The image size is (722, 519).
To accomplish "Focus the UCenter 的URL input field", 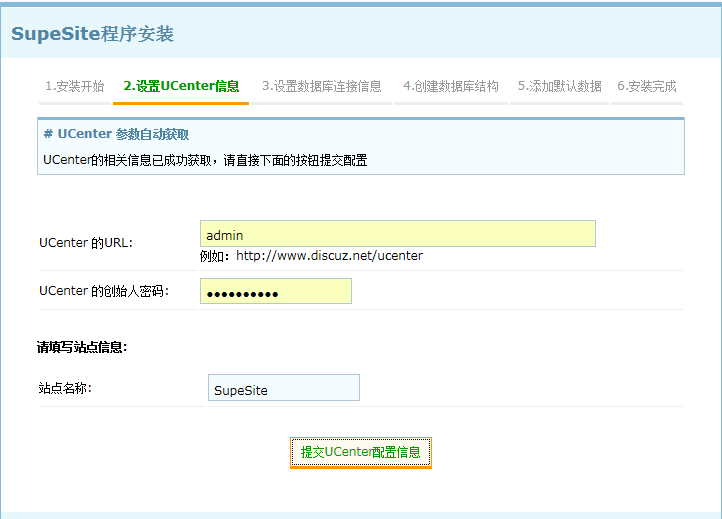I will pos(398,233).
